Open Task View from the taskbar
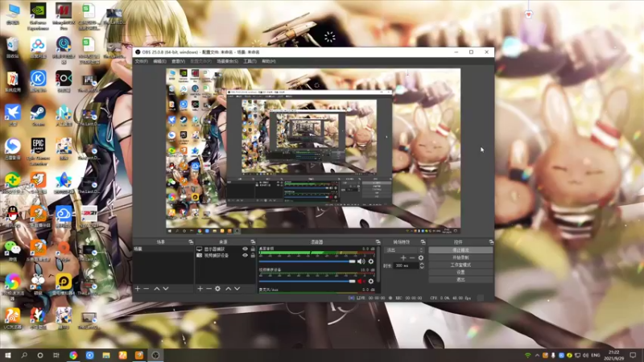644x362 pixels. coord(56,355)
